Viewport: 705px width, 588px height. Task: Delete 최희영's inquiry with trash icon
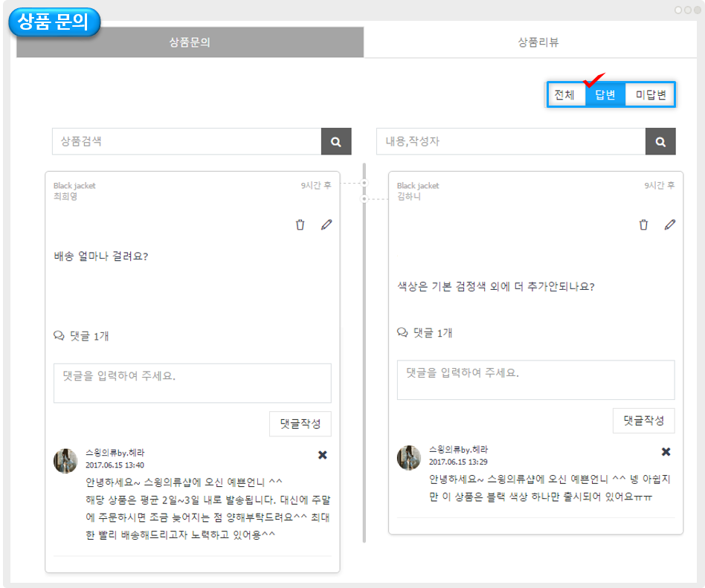click(x=300, y=224)
